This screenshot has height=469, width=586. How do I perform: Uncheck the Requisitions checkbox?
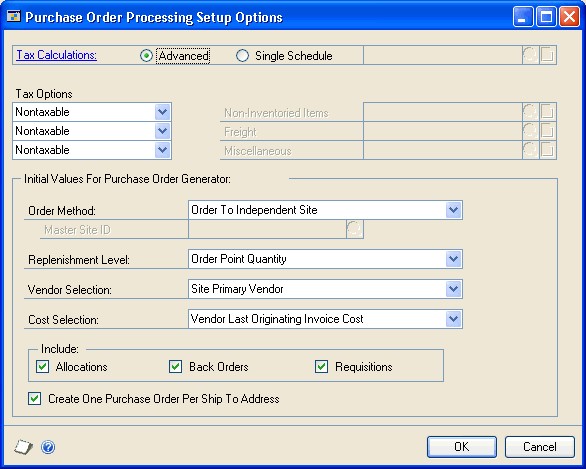point(321,367)
